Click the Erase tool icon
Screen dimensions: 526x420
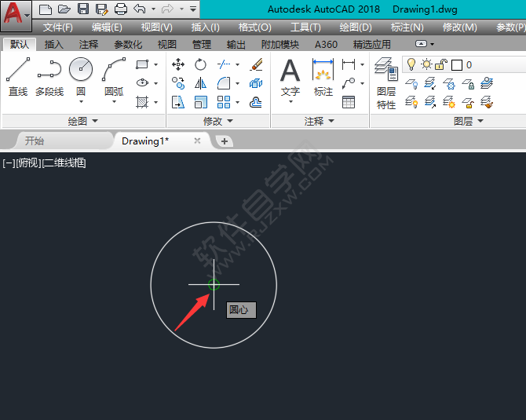pyautogui.click(x=256, y=64)
